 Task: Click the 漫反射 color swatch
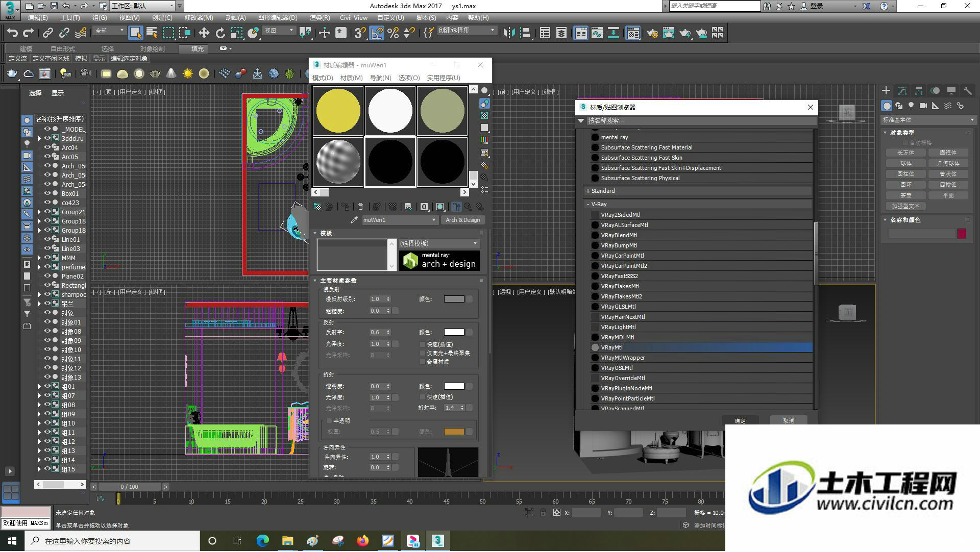pos(454,299)
